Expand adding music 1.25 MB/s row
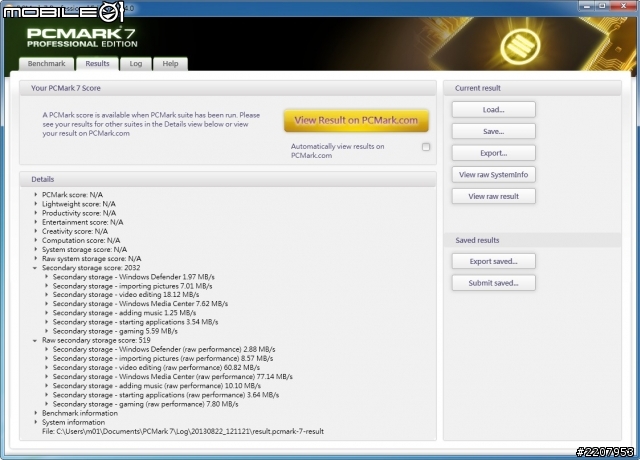This screenshot has width=640, height=460. point(47,313)
